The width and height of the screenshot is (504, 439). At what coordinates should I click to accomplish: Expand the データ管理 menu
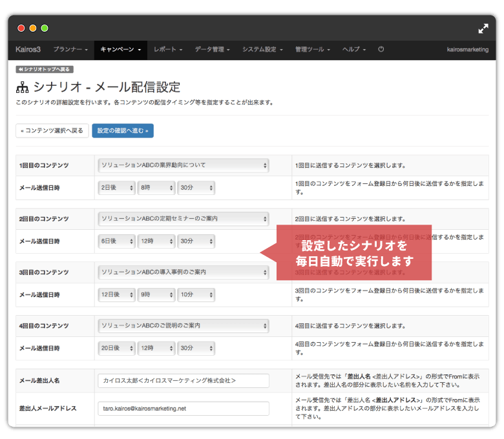tap(212, 50)
